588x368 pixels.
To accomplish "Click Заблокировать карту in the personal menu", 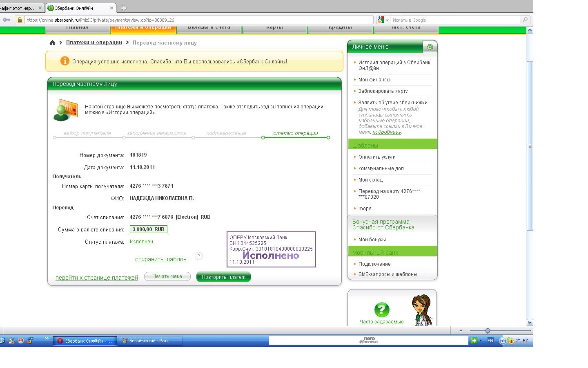I will (x=383, y=91).
